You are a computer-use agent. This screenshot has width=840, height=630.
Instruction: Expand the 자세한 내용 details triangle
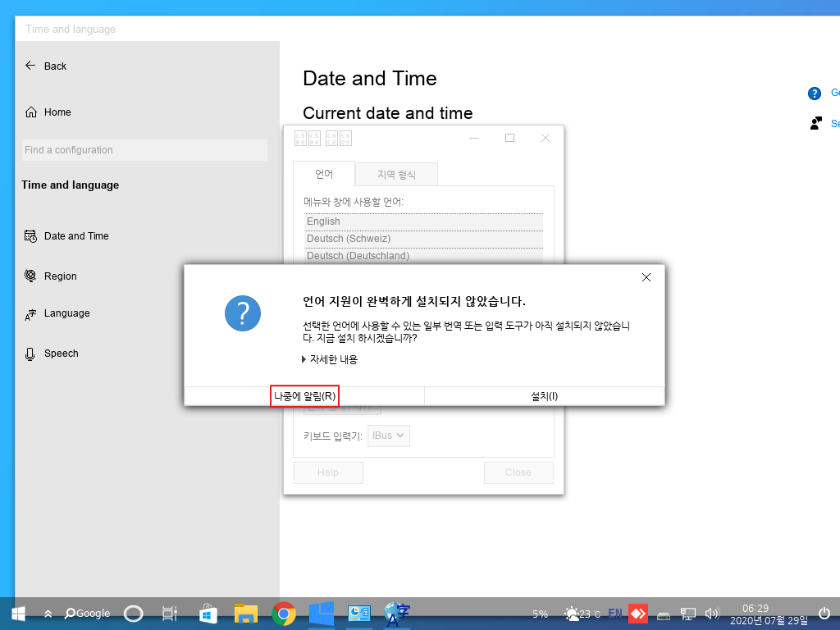[x=304, y=359]
